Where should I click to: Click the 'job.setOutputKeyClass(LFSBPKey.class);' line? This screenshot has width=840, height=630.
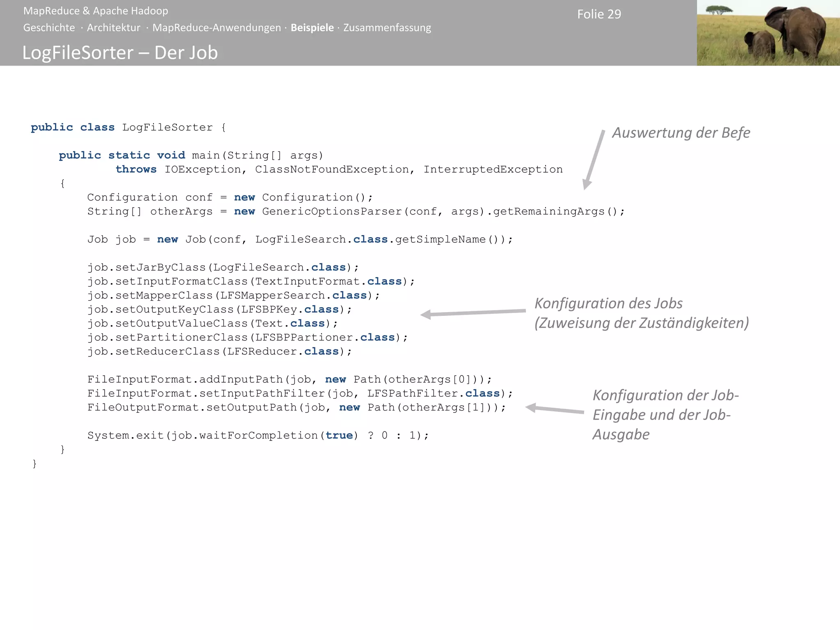coord(220,309)
